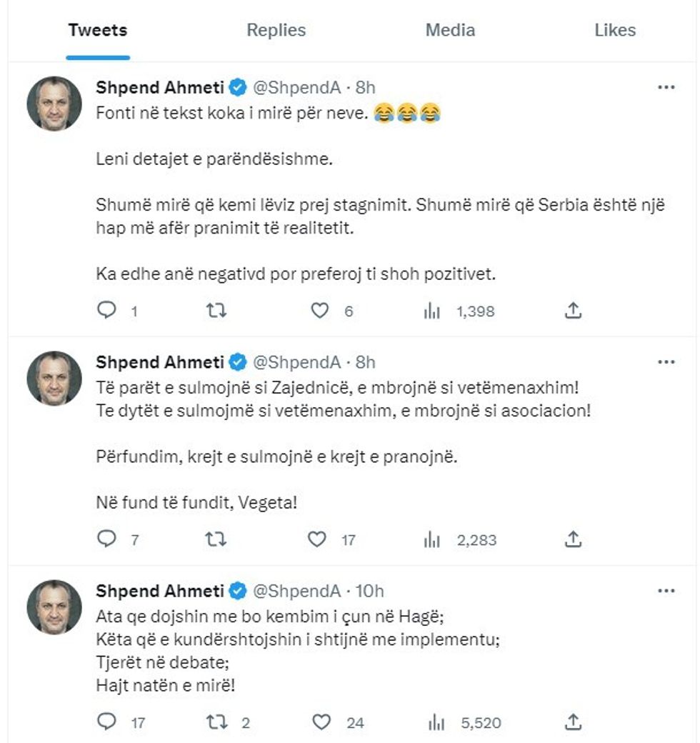Open more options for the first tweet
This screenshot has height=743, width=700.
(666, 88)
